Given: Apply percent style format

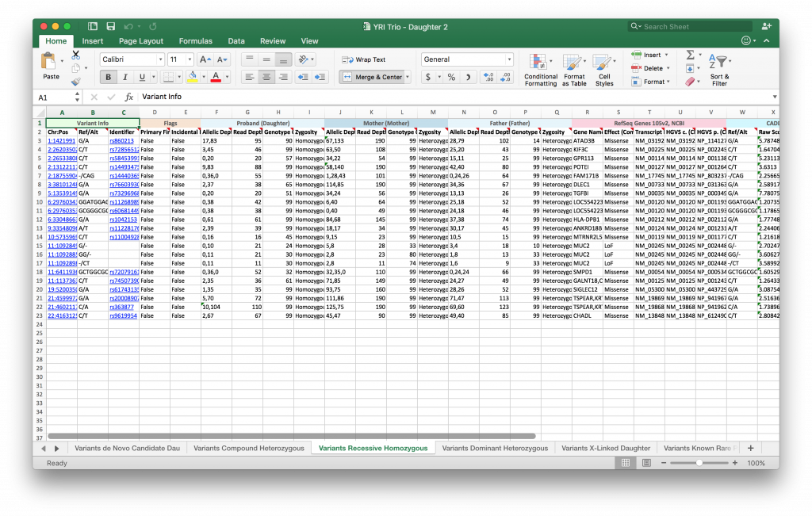Looking at the screenshot, I should (451, 77).
